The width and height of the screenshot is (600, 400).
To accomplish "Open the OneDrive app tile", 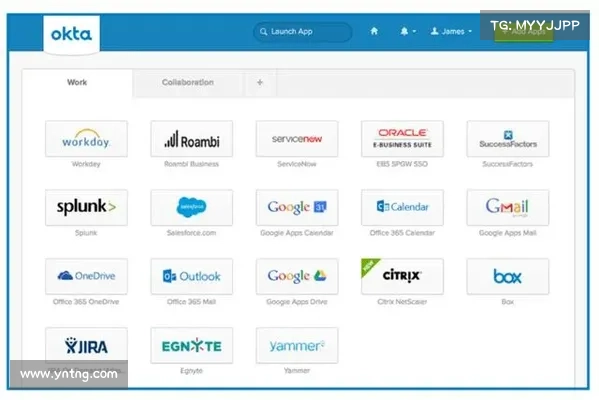I will (x=86, y=276).
